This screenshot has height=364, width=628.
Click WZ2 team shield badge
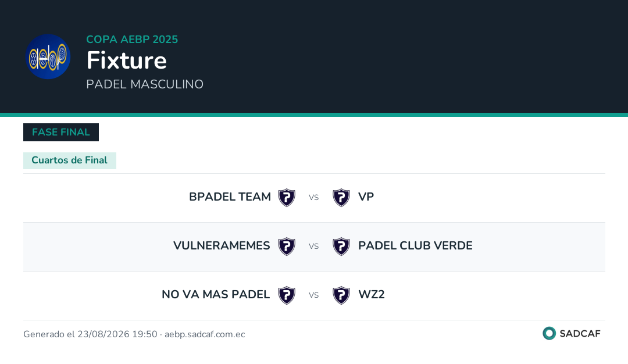[341, 295]
